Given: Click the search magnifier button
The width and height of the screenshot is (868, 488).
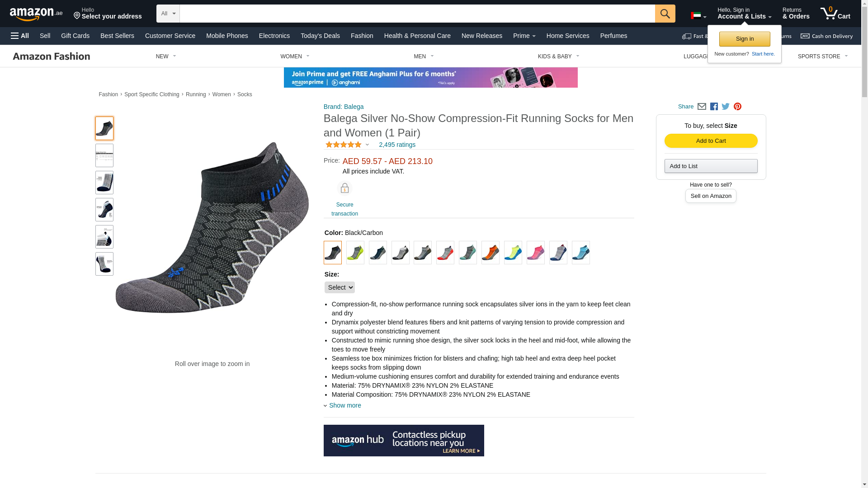Looking at the screenshot, I should [x=665, y=14].
